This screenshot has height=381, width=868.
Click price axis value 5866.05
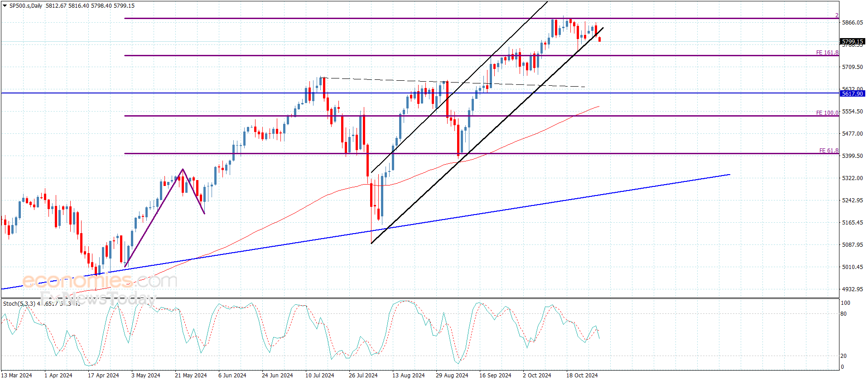tap(852, 22)
